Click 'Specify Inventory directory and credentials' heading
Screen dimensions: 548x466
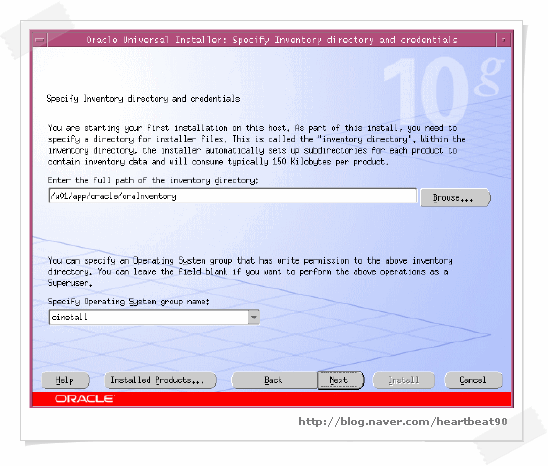click(x=143, y=99)
